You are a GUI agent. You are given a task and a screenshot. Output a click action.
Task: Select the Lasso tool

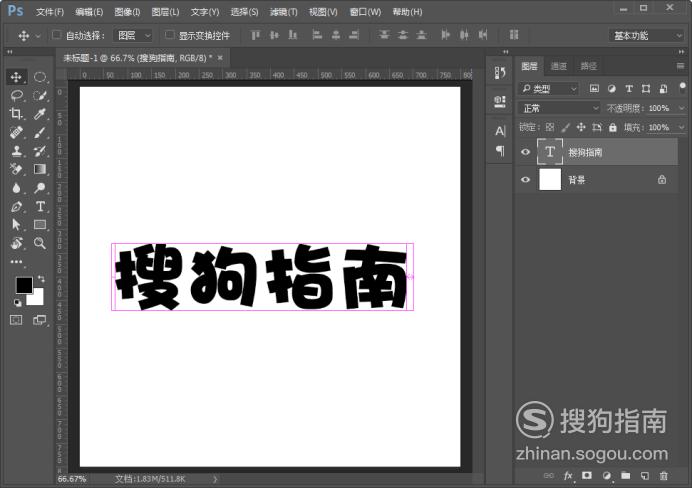tap(16, 95)
